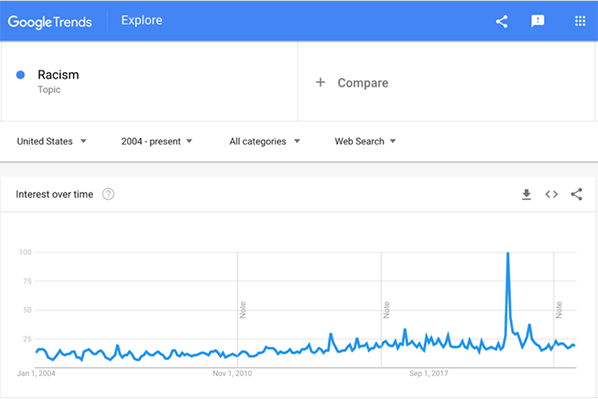This screenshot has height=399, width=598.
Task: Open the 2004 - present date dropdown
Action: (157, 142)
